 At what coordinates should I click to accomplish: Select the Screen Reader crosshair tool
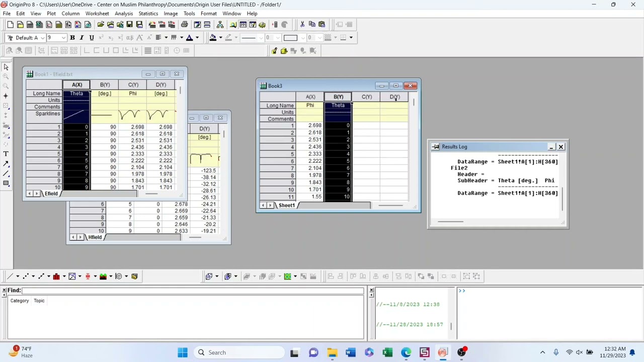point(6,96)
